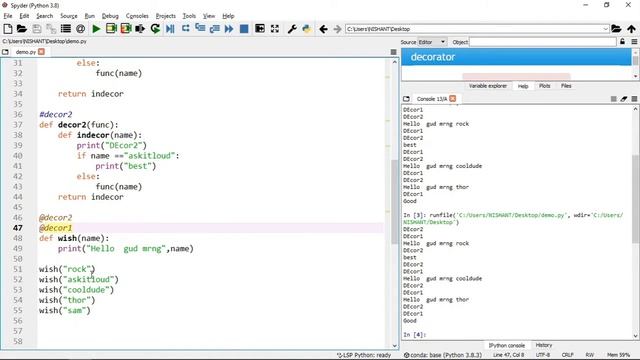The width and height of the screenshot is (640, 360).
Task: Open the File menu
Action: click(8, 16)
